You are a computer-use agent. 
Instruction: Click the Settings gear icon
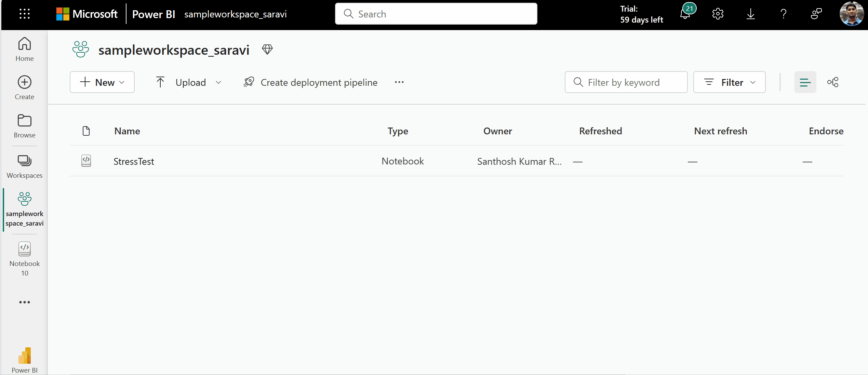[x=719, y=14]
